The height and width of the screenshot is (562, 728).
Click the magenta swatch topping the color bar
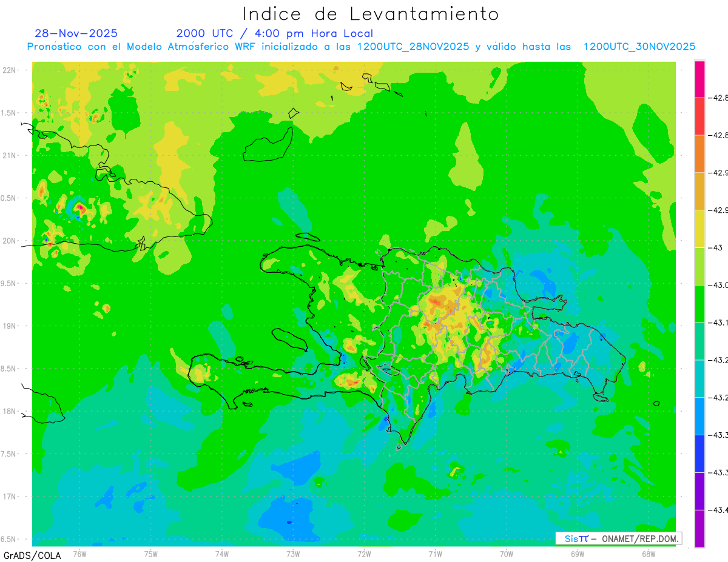(699, 79)
